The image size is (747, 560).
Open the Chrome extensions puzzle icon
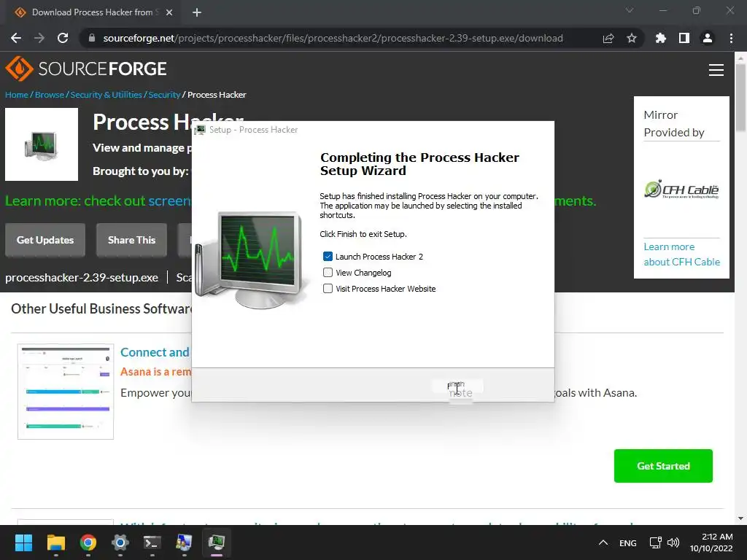660,38
